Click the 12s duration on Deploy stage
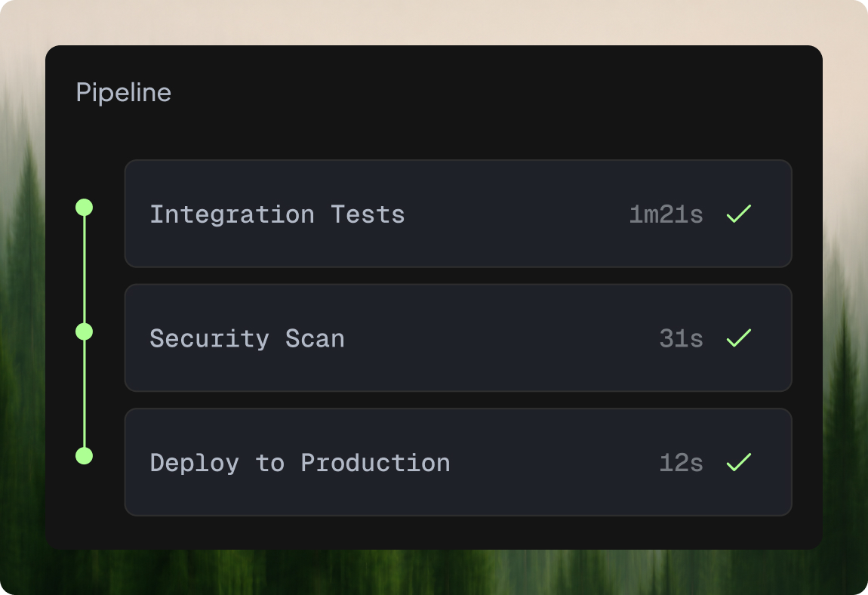 (x=681, y=463)
